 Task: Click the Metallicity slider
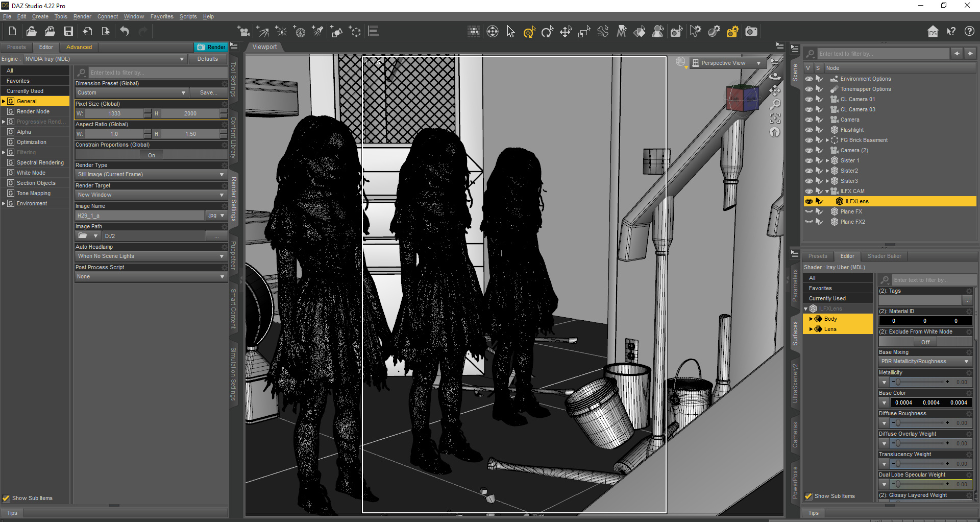tap(921, 382)
